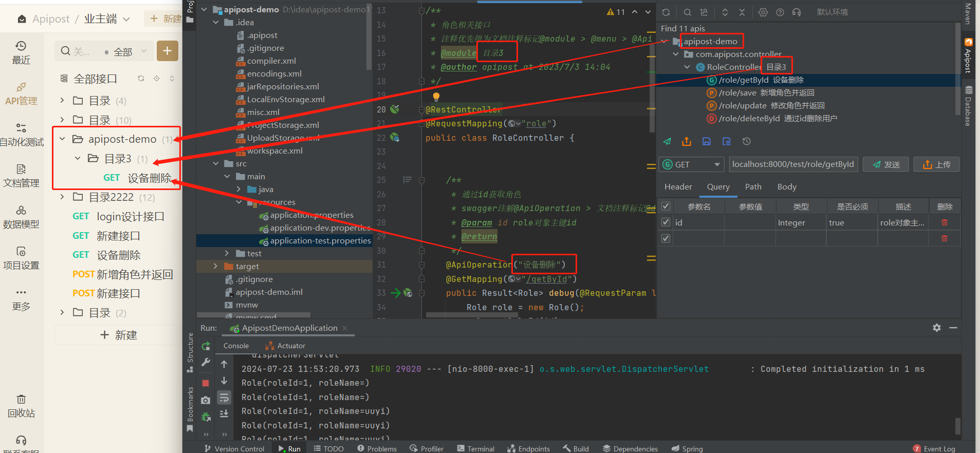
Task: Select /role/save API in plugin tree
Action: [761, 92]
